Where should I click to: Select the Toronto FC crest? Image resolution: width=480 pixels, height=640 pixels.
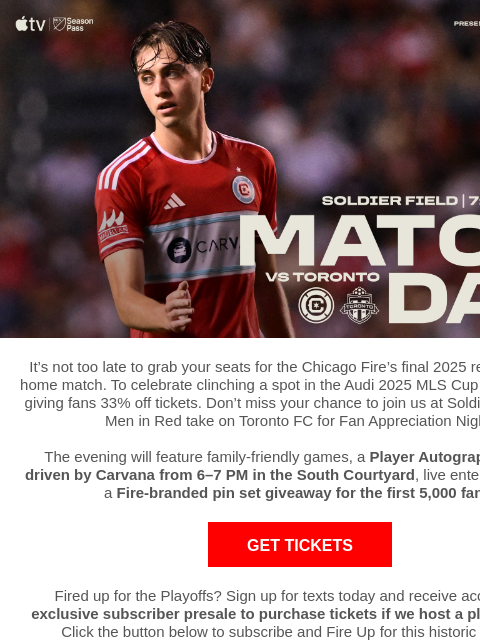[359, 305]
